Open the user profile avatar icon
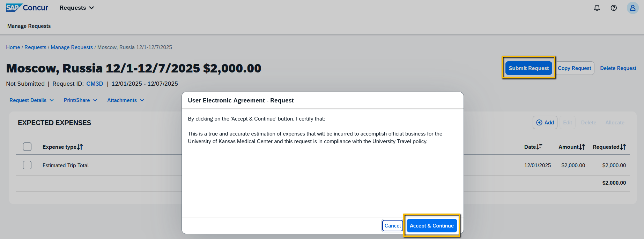Viewport: 644px width, 239px height. pyautogui.click(x=632, y=8)
